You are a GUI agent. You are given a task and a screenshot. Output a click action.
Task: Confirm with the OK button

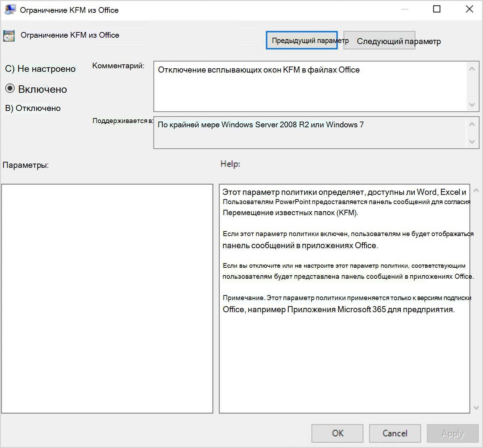(x=337, y=433)
